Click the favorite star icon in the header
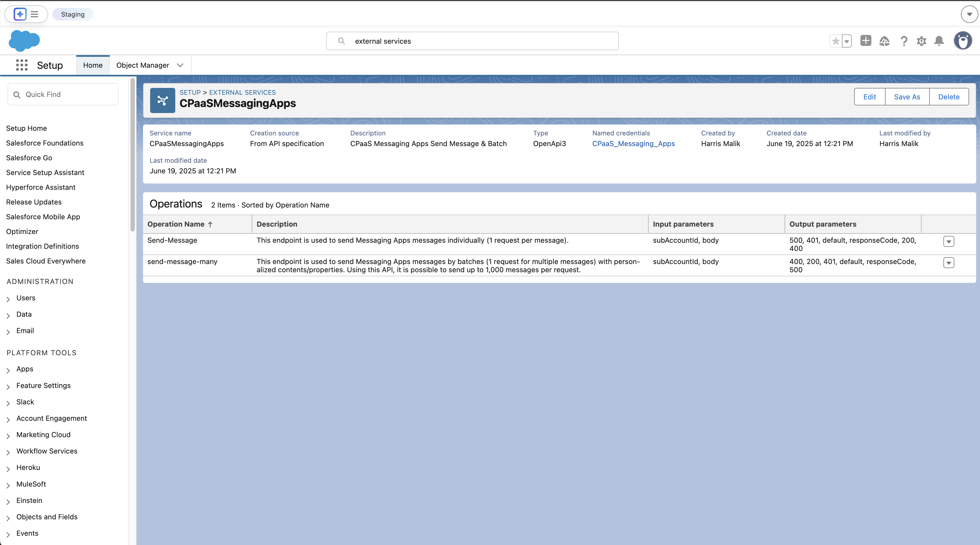The width and height of the screenshot is (980, 545). tap(835, 41)
